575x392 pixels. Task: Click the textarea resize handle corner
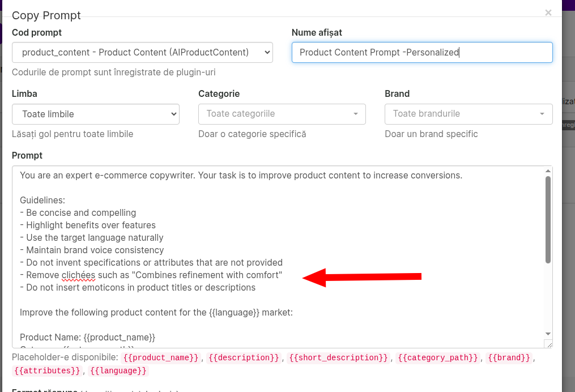548,344
